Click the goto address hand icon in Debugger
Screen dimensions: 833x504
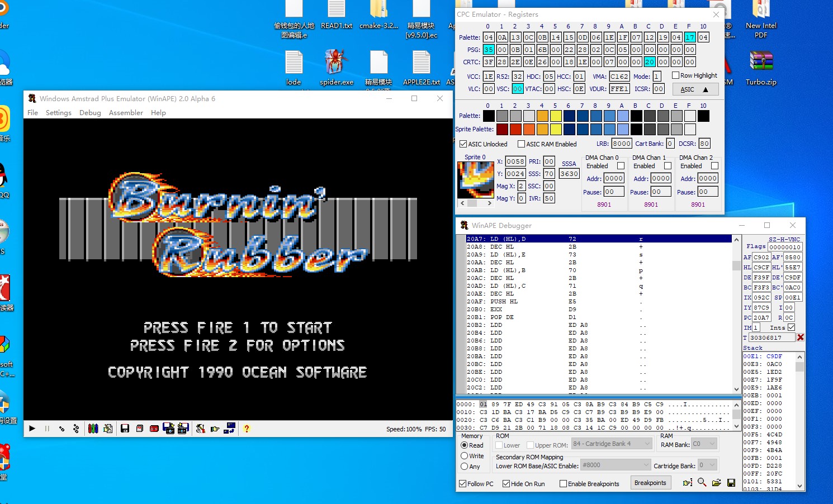[688, 483]
